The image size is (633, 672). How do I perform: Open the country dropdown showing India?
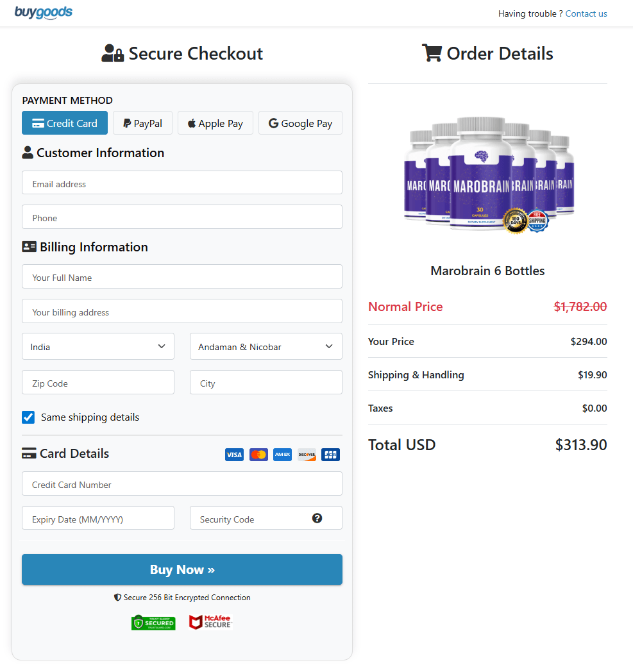pos(97,346)
